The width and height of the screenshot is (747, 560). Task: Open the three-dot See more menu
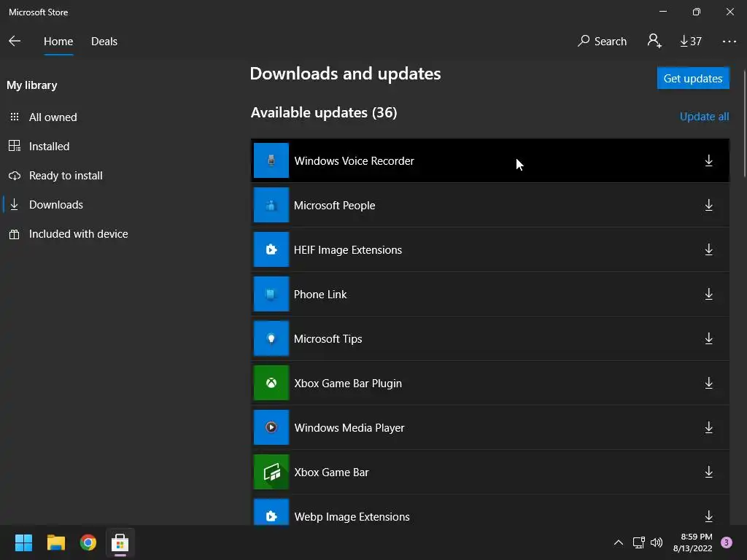click(x=729, y=42)
